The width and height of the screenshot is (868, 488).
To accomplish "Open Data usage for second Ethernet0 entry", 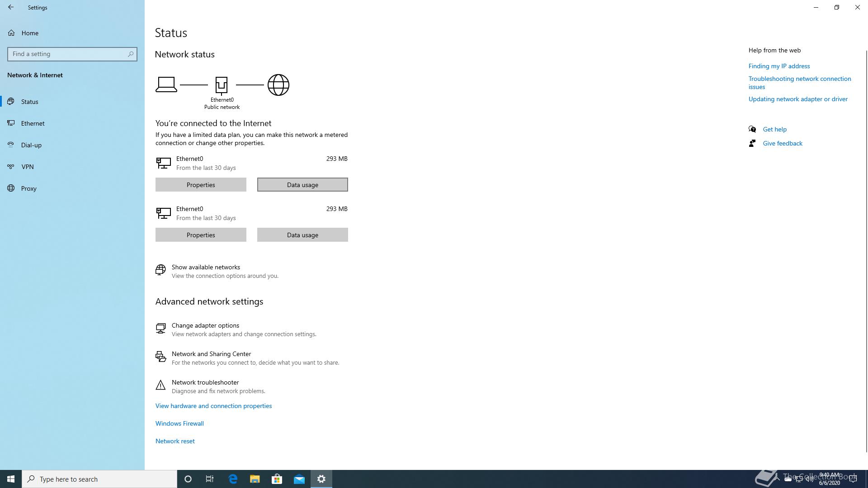I will [x=302, y=235].
